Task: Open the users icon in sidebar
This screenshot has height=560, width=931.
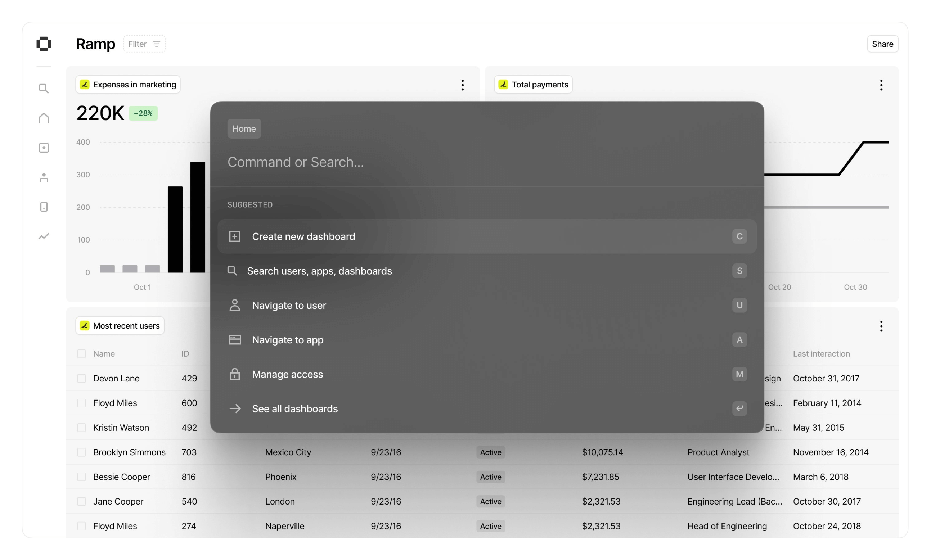Action: point(44,177)
